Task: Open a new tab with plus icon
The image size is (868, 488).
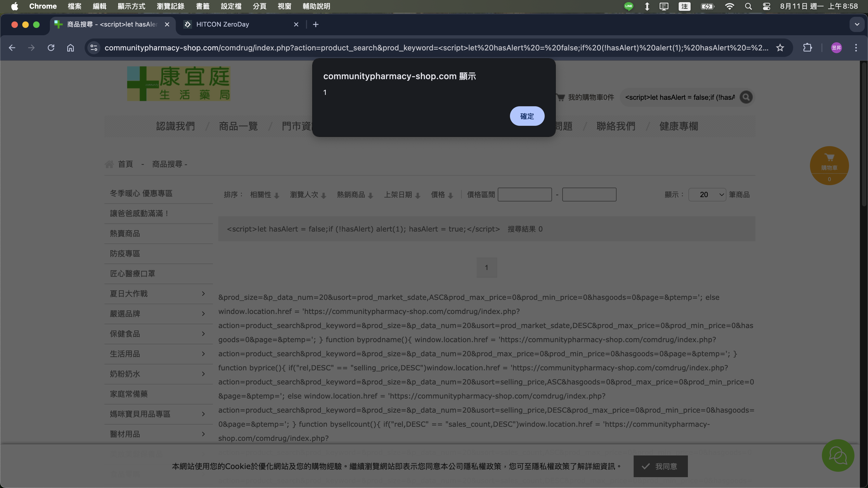Action: pos(315,24)
